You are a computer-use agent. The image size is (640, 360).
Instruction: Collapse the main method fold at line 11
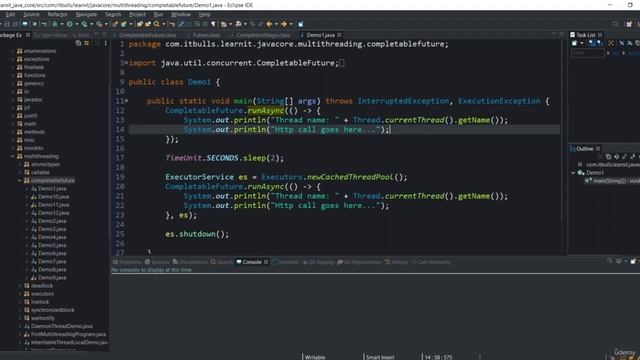click(x=126, y=101)
